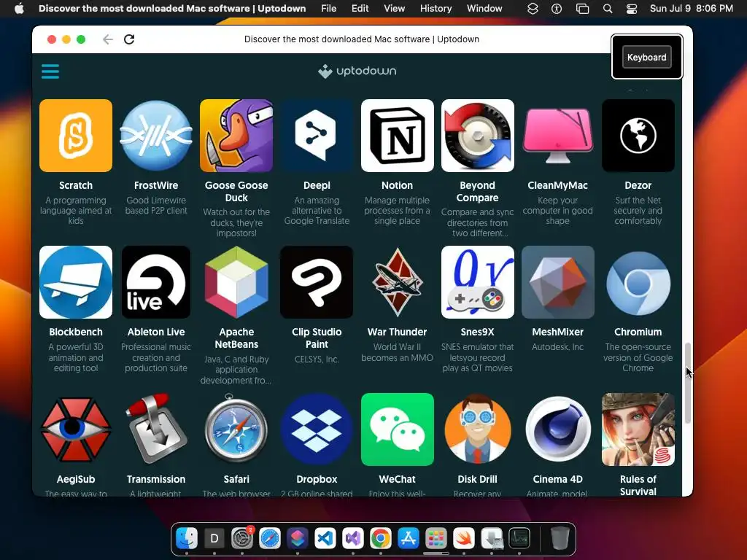Open the Dezor globe icon

(x=638, y=136)
